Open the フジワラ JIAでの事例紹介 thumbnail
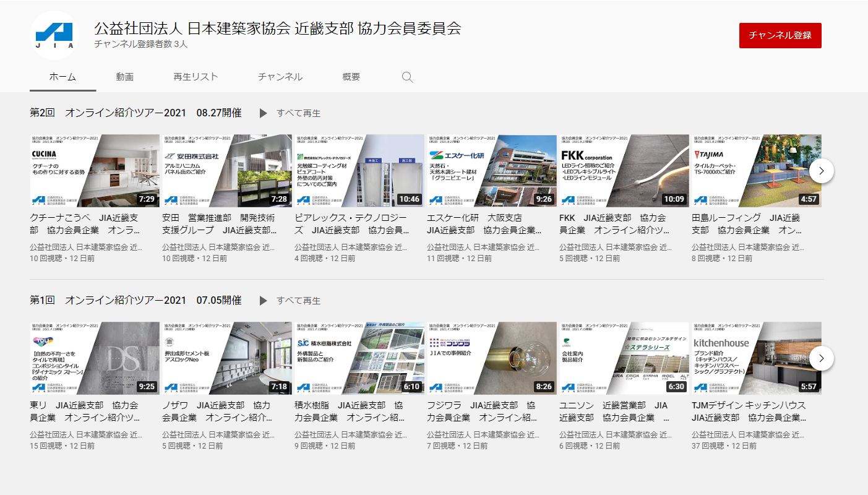868x495 pixels. coord(492,358)
